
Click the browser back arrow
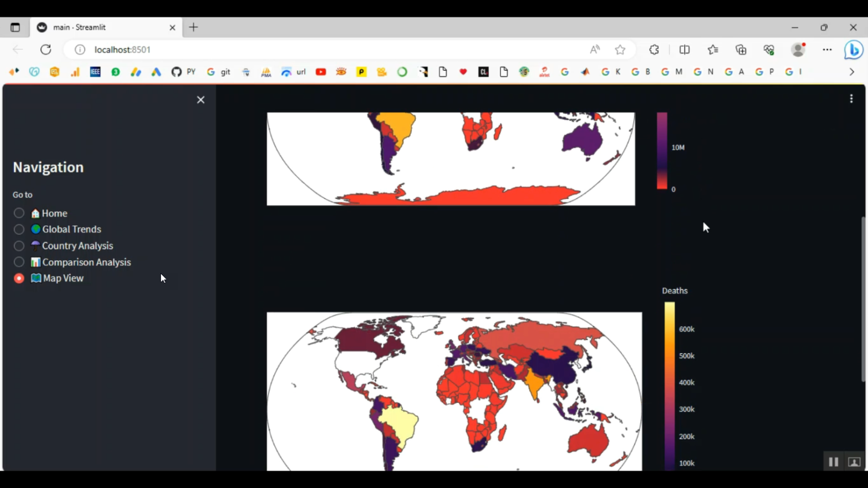18,50
